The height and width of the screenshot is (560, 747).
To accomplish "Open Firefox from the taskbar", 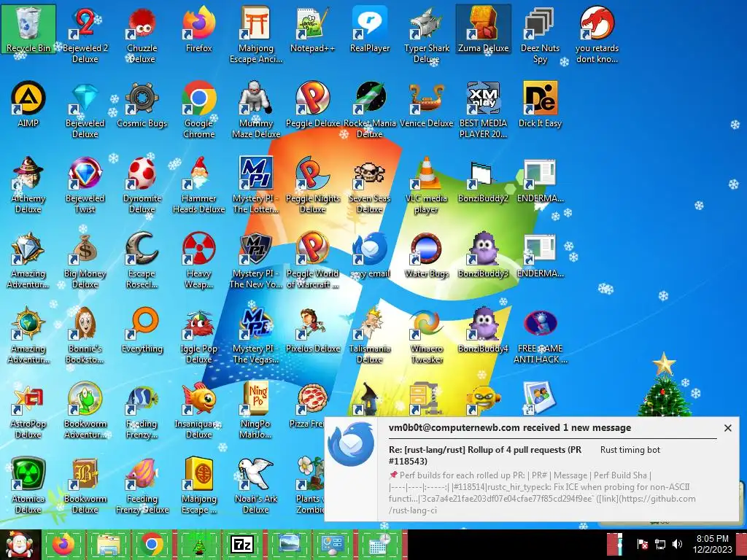I will click(63, 544).
